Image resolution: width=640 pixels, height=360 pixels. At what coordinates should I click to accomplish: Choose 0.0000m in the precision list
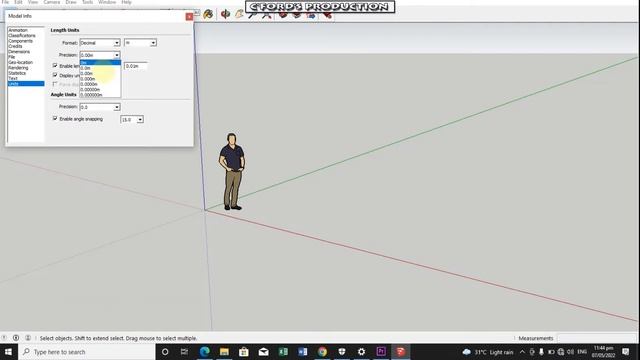[100, 84]
